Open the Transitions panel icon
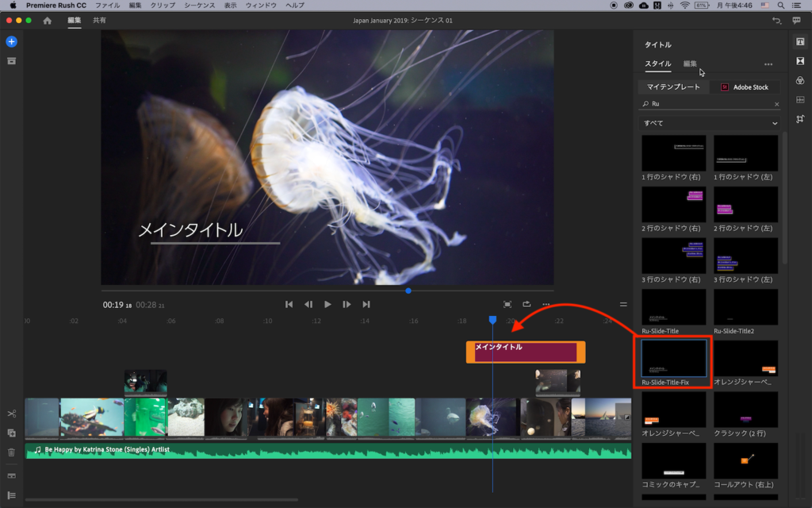Viewport: 812px width, 508px height. pyautogui.click(x=800, y=61)
